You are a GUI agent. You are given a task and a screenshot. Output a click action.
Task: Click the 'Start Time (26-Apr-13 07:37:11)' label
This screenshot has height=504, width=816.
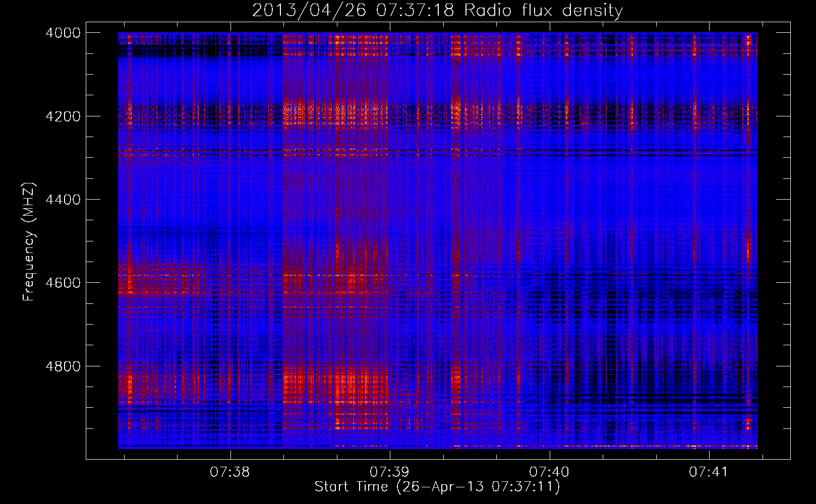tap(437, 487)
